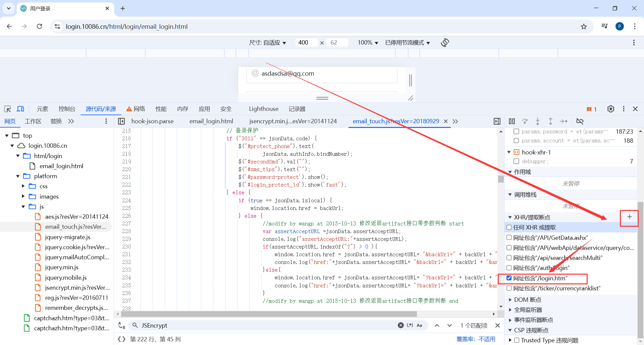Open jquery.min.js in file tree
The width and height of the screenshot is (644, 345).
coord(62,267)
